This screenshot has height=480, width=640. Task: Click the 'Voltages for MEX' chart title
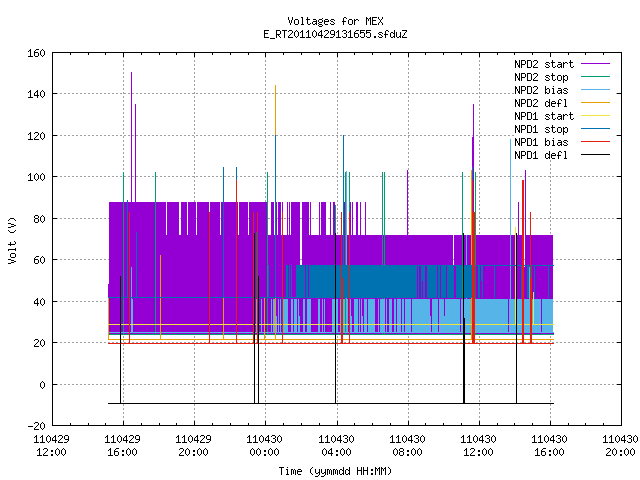click(x=335, y=21)
